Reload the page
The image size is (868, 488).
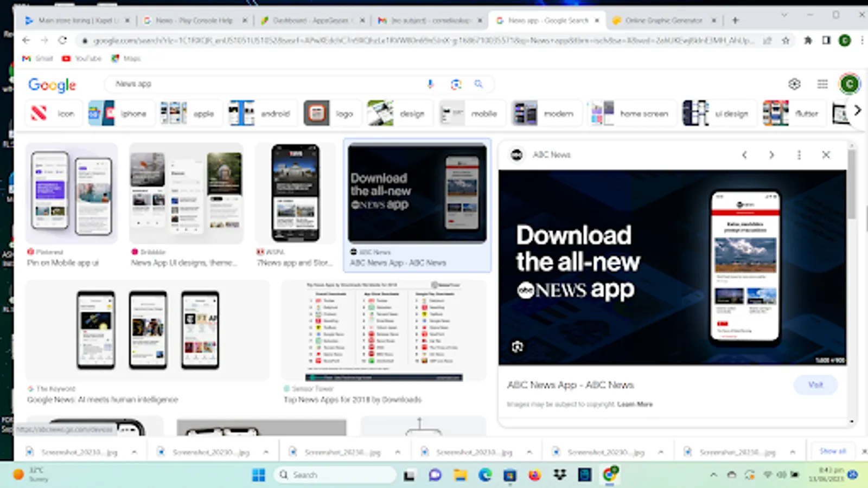[62, 41]
